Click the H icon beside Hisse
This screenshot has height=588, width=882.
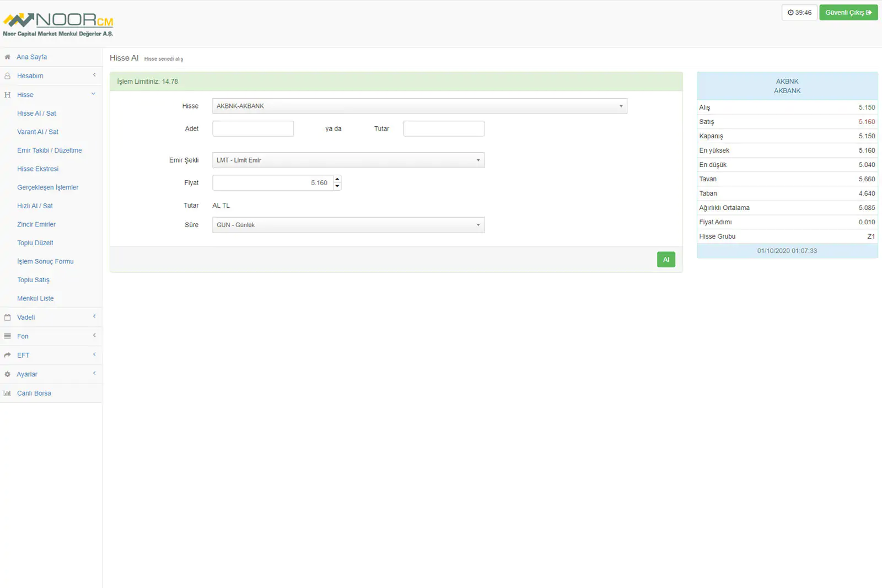[x=7, y=95]
